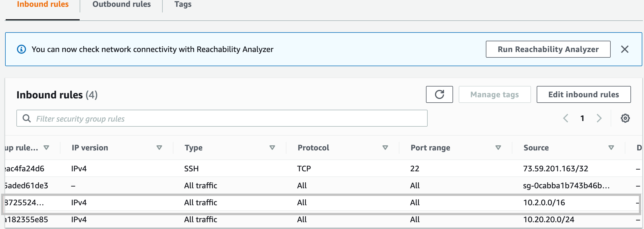Sort by IP version column arrow
644x229 pixels.
159,148
